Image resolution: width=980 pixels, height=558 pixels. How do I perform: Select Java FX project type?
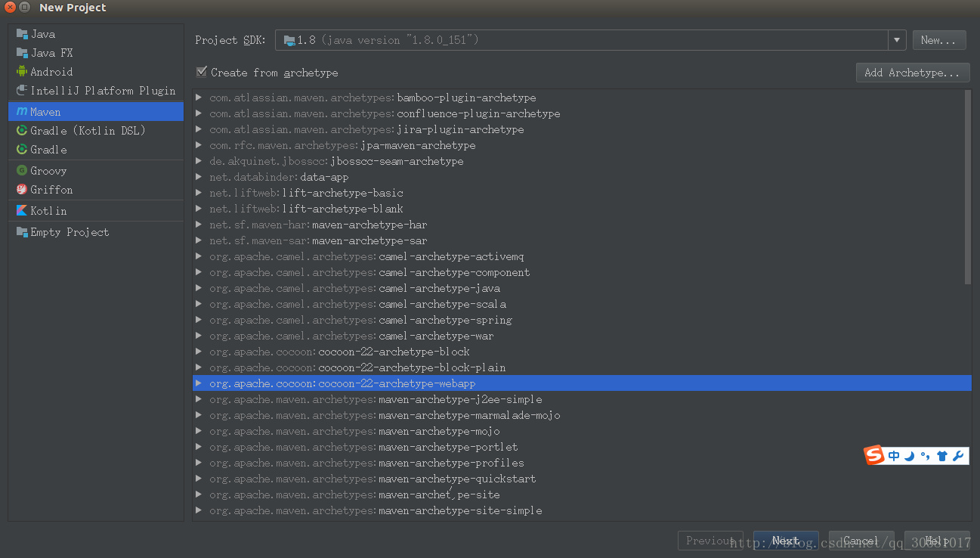tap(96, 53)
